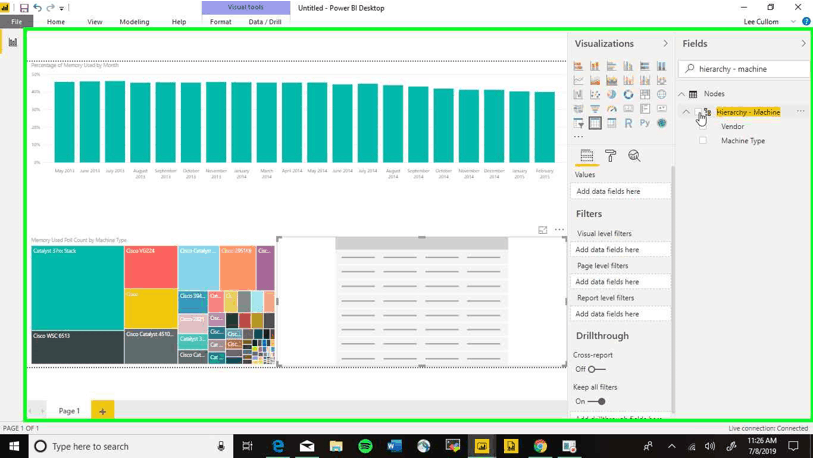The image size is (814, 459).
Task: Select the Waterfall chart visualization
Action: click(x=578, y=94)
